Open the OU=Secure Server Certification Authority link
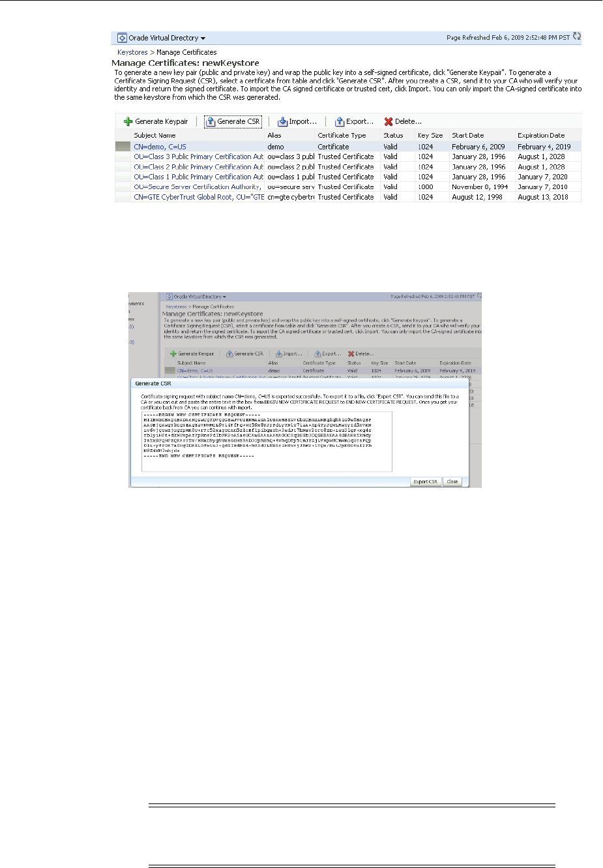 coord(198,187)
